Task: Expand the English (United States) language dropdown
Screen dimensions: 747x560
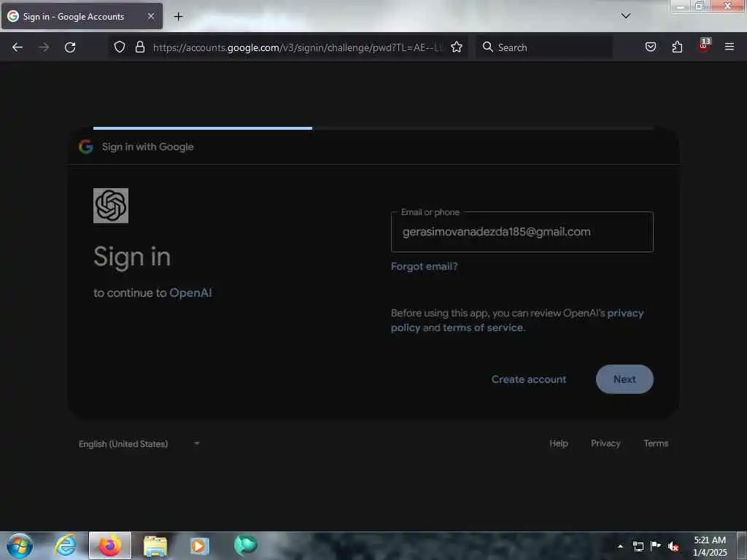Action: (x=139, y=444)
